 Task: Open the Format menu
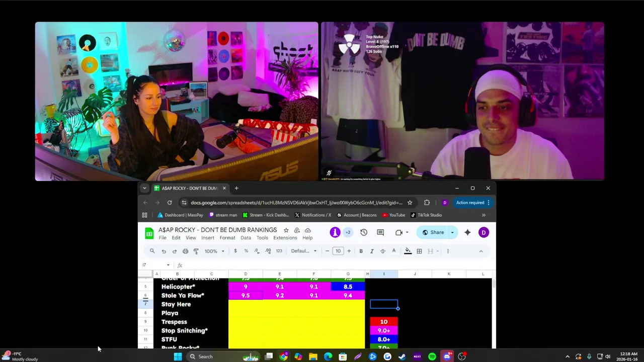pos(227,238)
